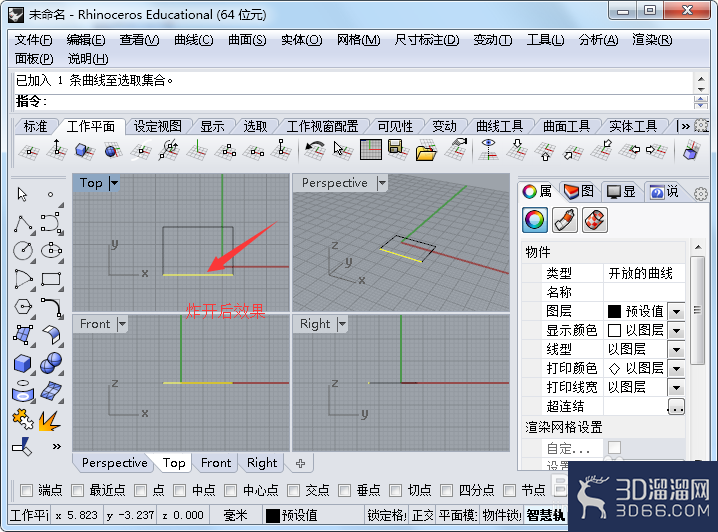Click the explode tool icon
The image size is (718, 532).
(x=50, y=420)
